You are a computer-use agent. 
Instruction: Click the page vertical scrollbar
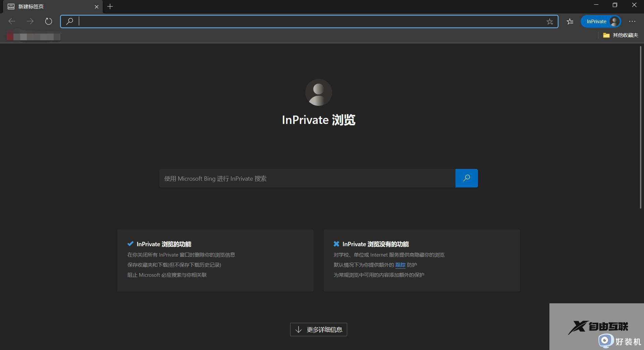[x=640, y=128]
